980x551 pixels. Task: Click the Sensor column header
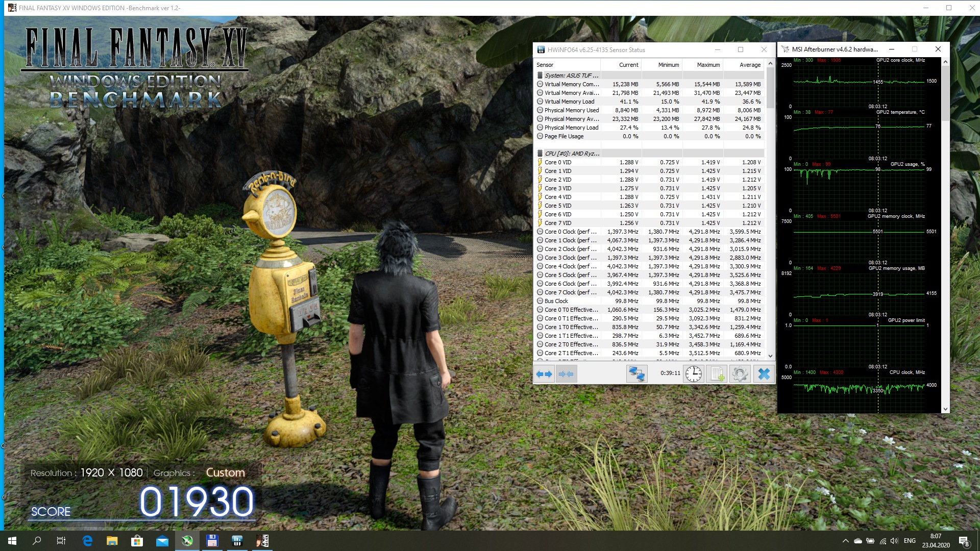(545, 65)
